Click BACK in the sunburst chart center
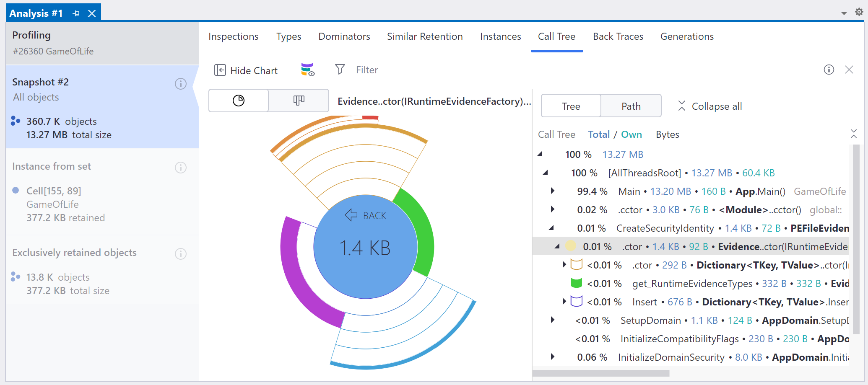The height and width of the screenshot is (385, 868). (x=365, y=215)
